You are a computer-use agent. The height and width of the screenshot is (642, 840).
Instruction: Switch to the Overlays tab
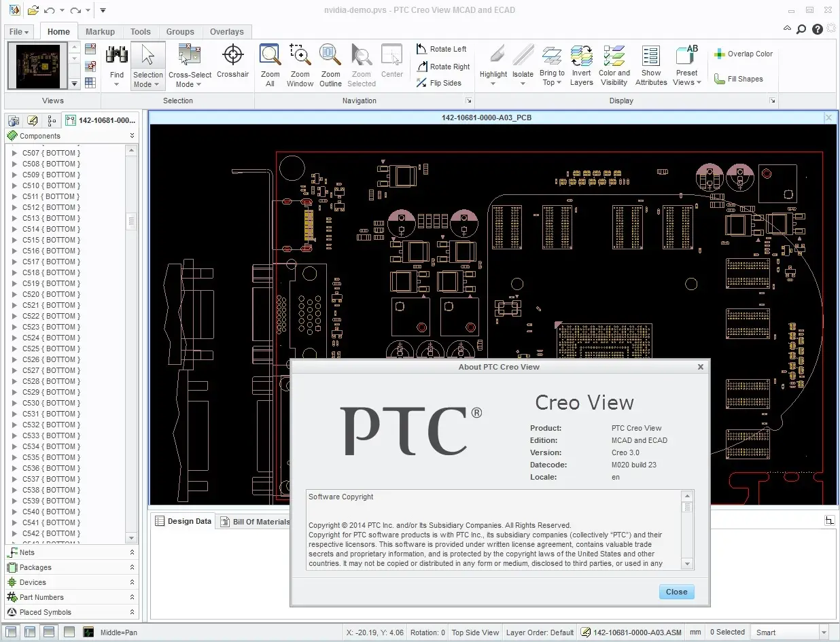227,32
